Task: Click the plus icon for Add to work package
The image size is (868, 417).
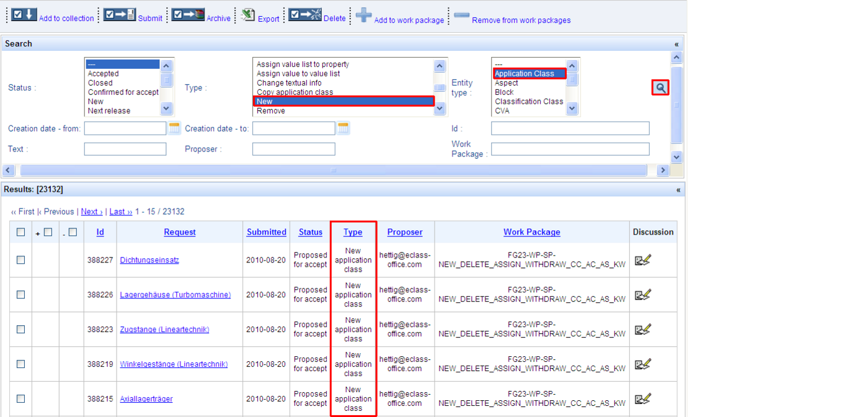Action: [x=363, y=15]
